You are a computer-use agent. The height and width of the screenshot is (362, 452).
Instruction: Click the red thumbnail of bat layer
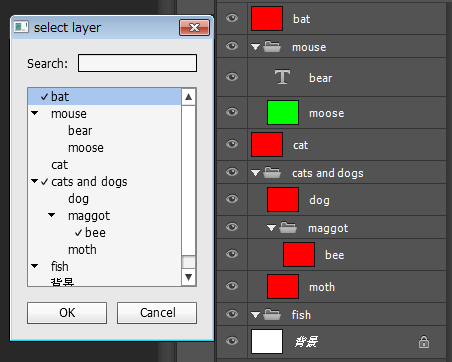point(267,19)
